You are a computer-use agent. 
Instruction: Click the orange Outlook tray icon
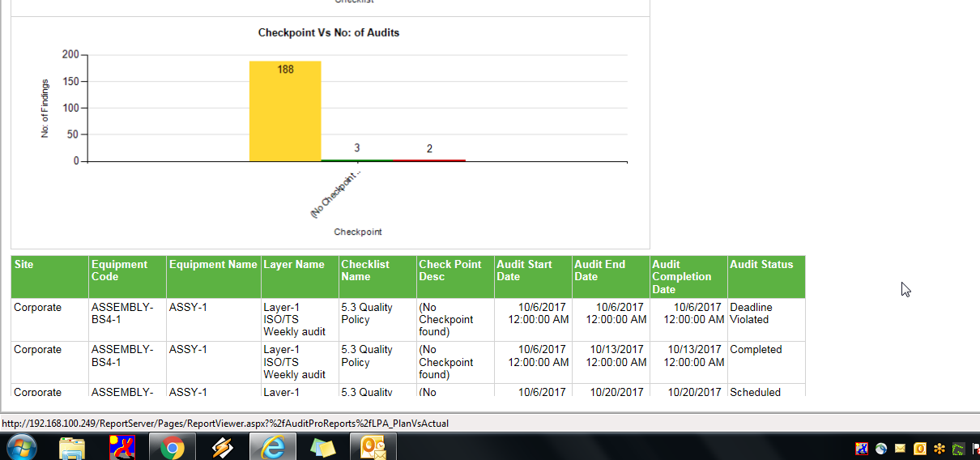click(x=919, y=448)
